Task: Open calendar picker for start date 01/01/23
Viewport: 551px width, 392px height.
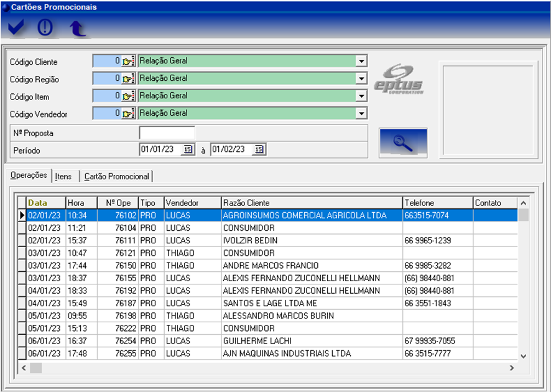Action: [x=188, y=149]
